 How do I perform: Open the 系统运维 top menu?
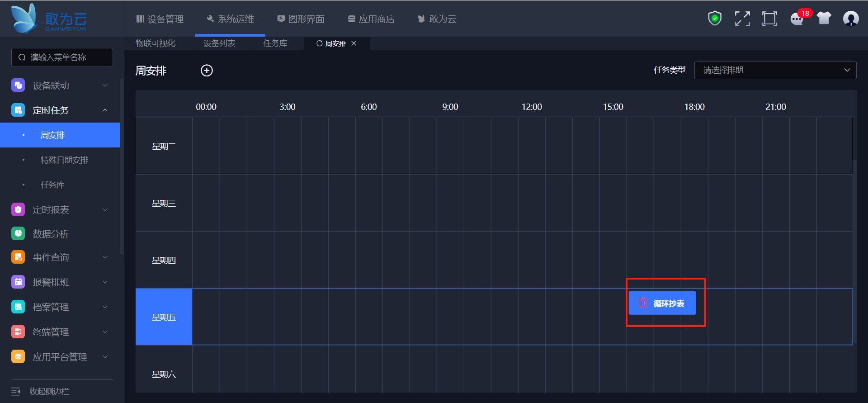[230, 19]
